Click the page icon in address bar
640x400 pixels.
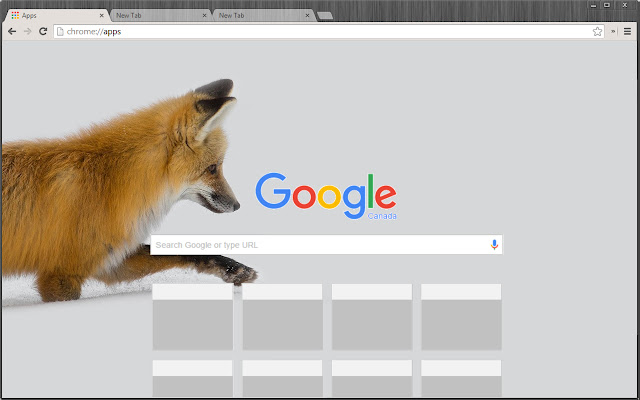[60, 31]
